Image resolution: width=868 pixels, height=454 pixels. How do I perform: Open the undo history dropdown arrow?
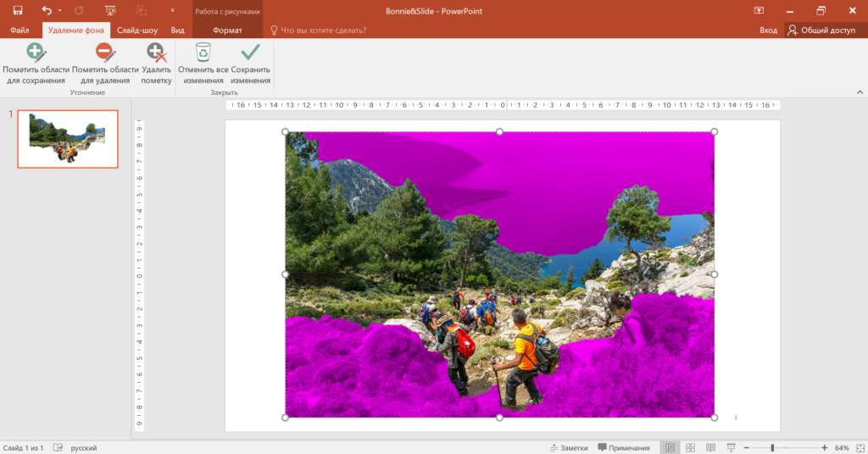pos(60,10)
